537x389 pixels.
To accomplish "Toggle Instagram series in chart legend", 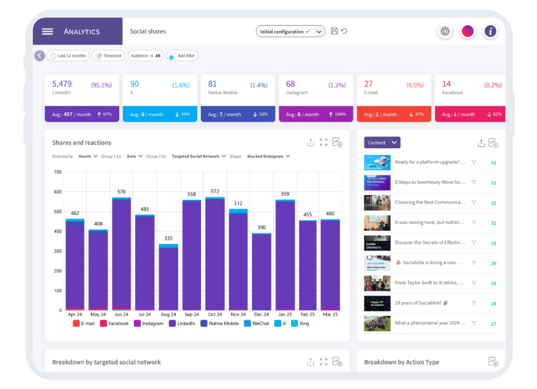I will [x=149, y=323].
